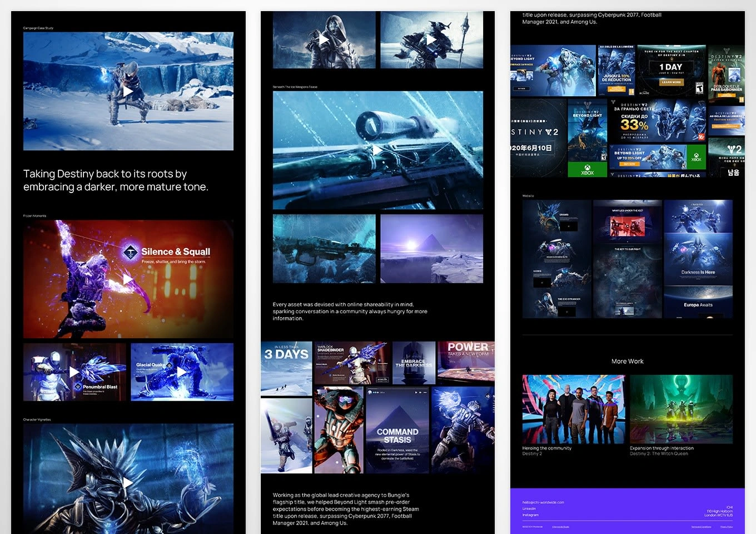This screenshot has width=756, height=534.
Task: Click the 'More Work' heading
Action: coord(628,361)
